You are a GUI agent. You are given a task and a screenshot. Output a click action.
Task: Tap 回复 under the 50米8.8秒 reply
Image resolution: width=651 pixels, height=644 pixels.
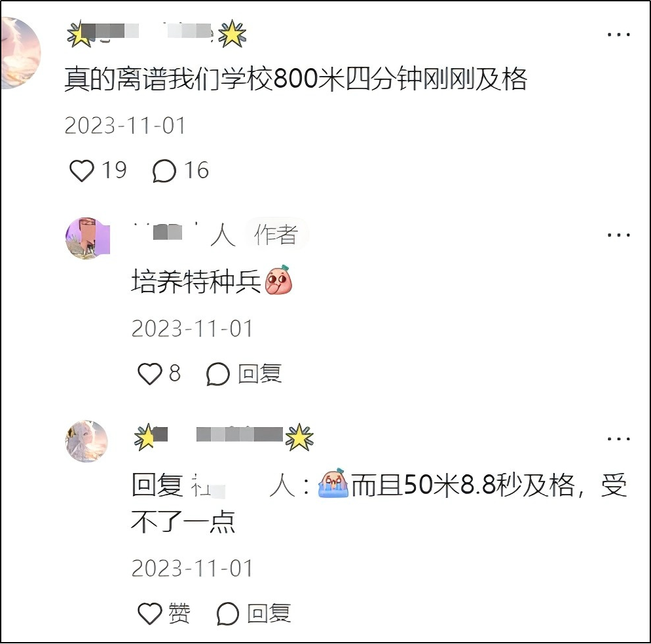[x=269, y=613]
